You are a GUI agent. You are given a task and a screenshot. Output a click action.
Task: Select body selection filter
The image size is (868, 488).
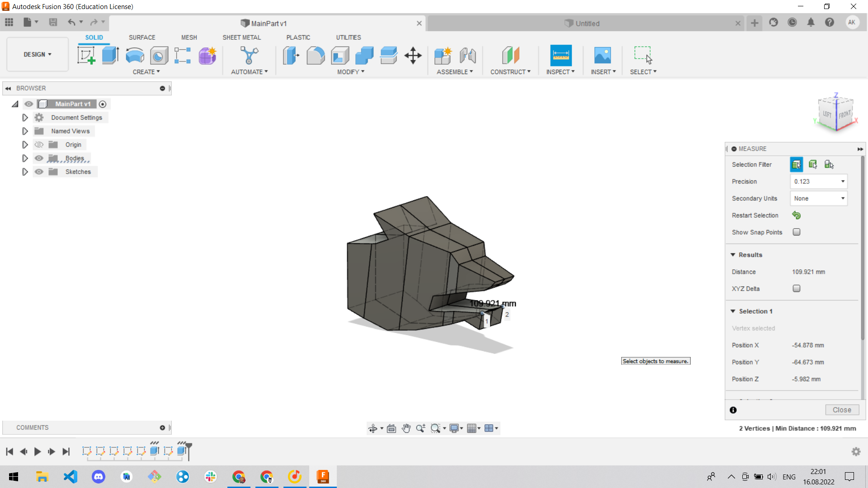(813, 164)
